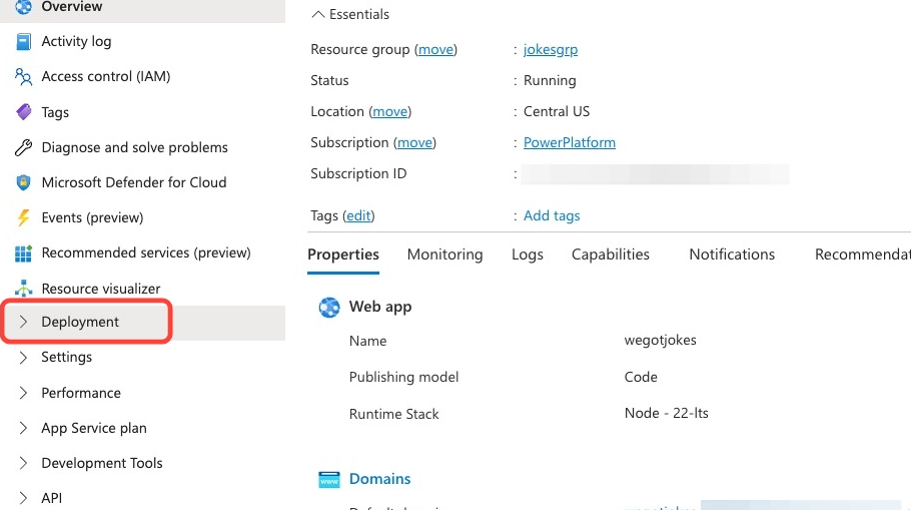911x510 pixels.
Task: Open the PowerPlatform subscription link
Action: coord(569,143)
